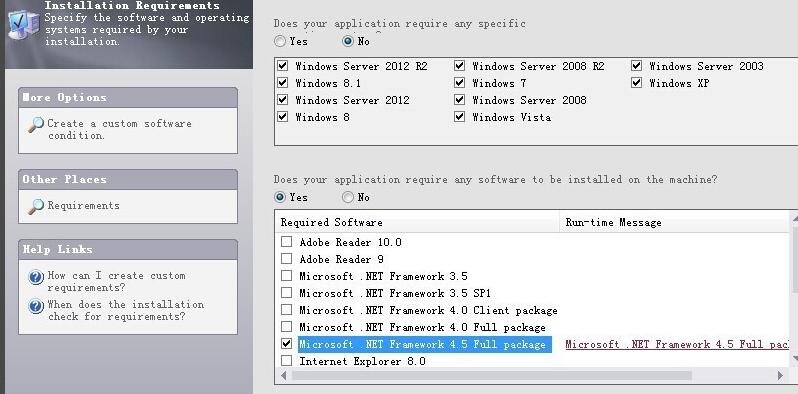Uncheck Windows Server 2003 checkbox
798x394 pixels.
pos(637,66)
